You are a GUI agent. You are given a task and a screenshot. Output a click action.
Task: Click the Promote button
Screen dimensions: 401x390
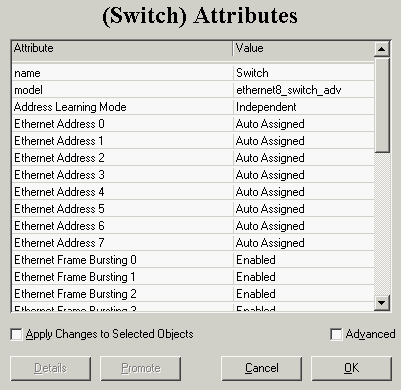(x=141, y=368)
